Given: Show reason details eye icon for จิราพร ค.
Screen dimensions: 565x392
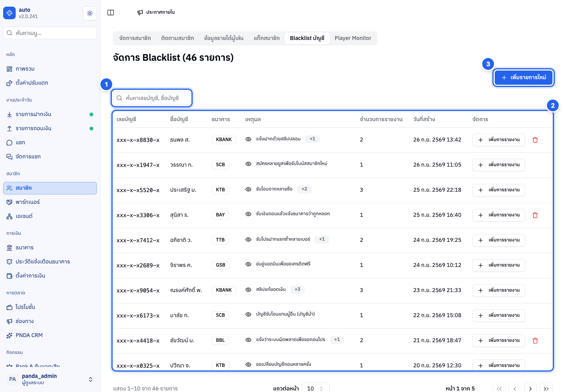Looking at the screenshot, I should [x=248, y=264].
